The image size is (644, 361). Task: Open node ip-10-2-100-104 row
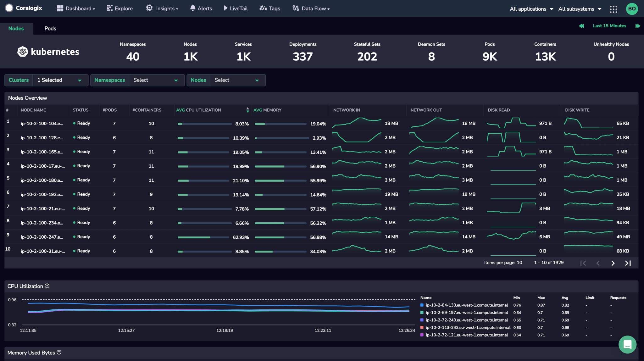tap(321, 123)
